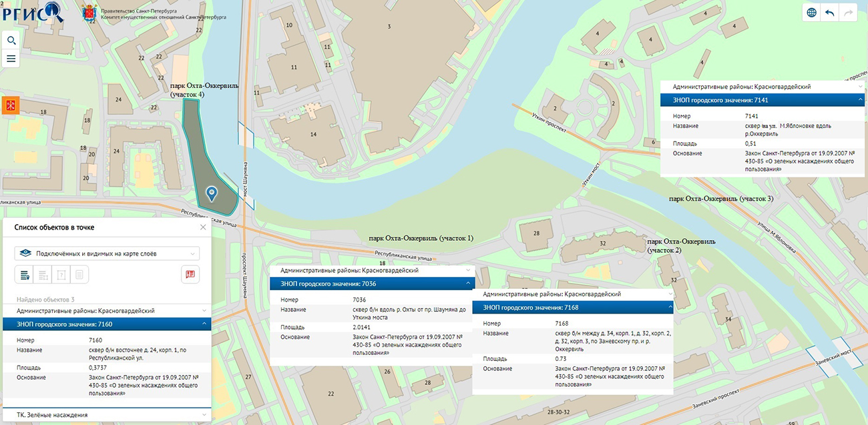Expand Административные районы row above 7168
Viewport: 868px width, 425px height.
click(572, 294)
